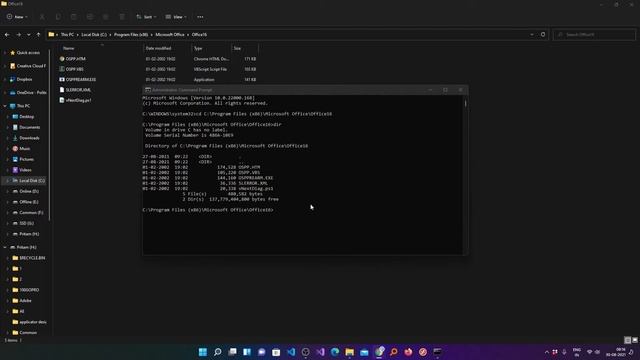
Task: Select the OSPP.VBS file
Action: pyautogui.click(x=75, y=69)
